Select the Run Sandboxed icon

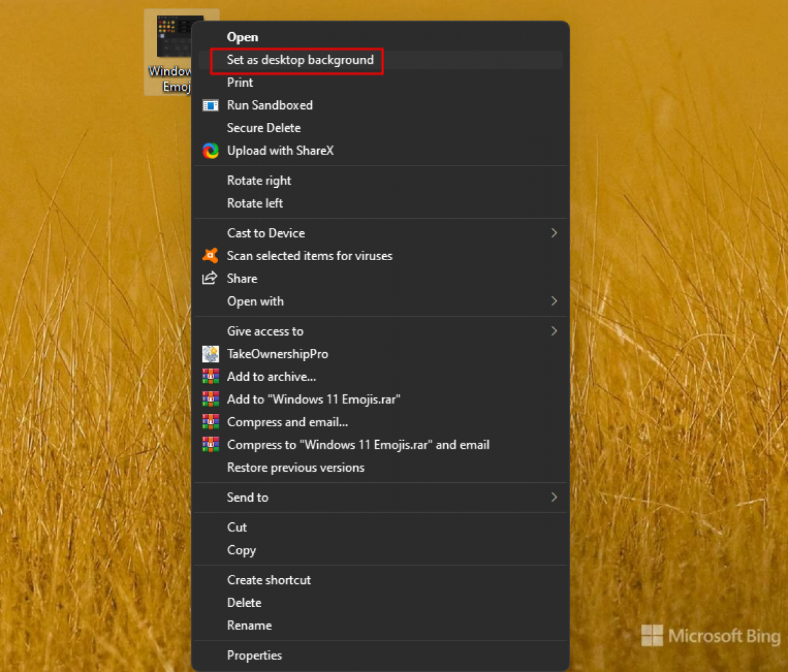point(210,105)
